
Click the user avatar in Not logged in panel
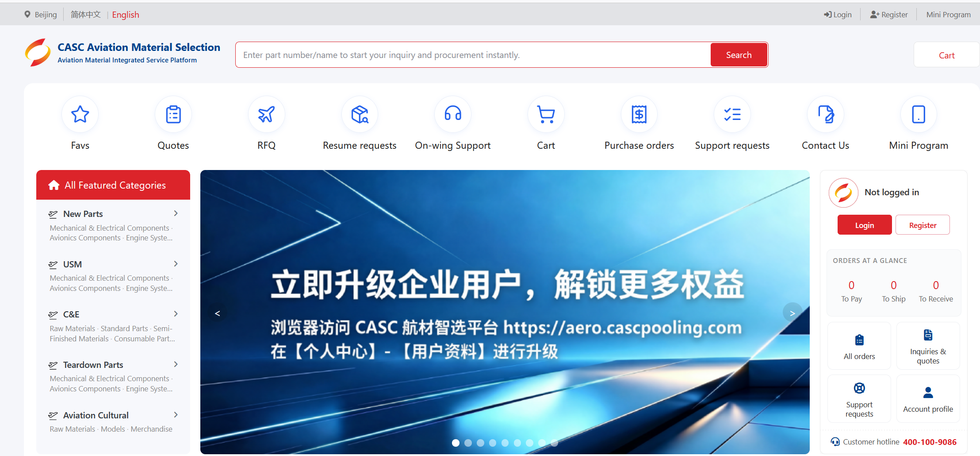843,193
